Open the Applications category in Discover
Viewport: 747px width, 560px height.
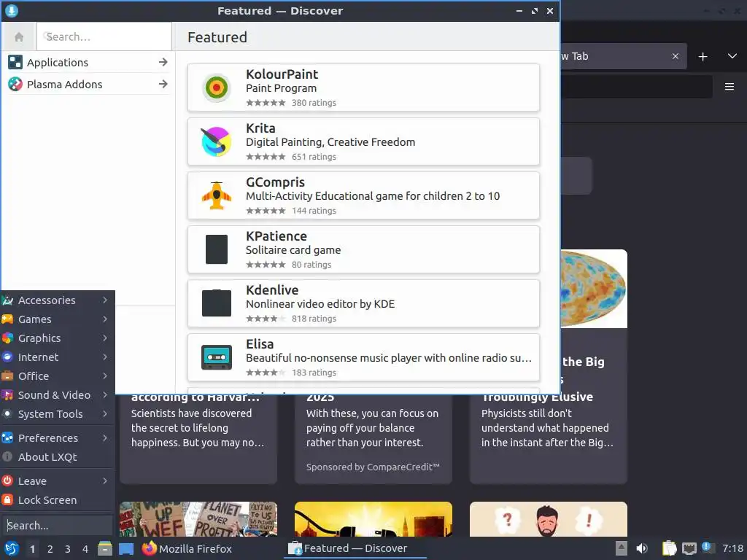pos(88,63)
